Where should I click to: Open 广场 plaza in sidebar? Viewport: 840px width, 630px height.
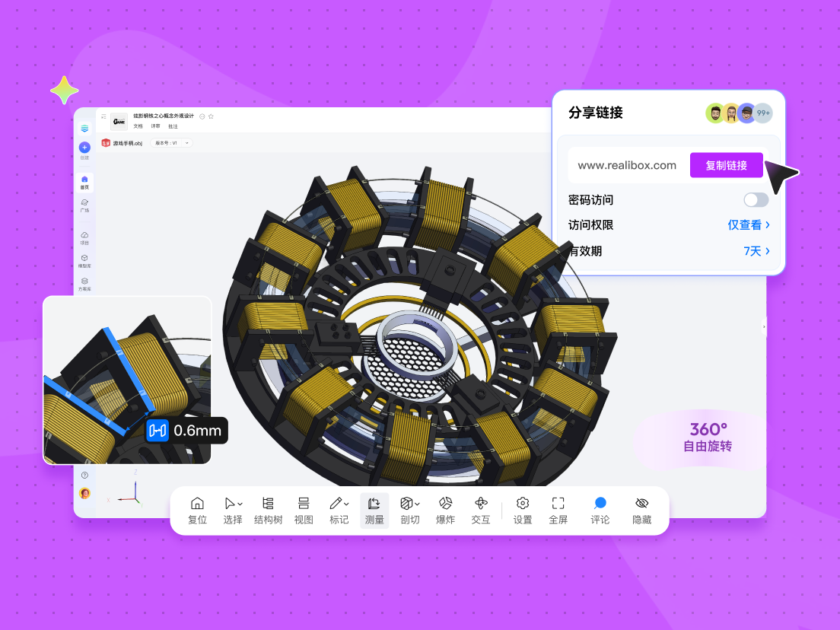(x=84, y=205)
